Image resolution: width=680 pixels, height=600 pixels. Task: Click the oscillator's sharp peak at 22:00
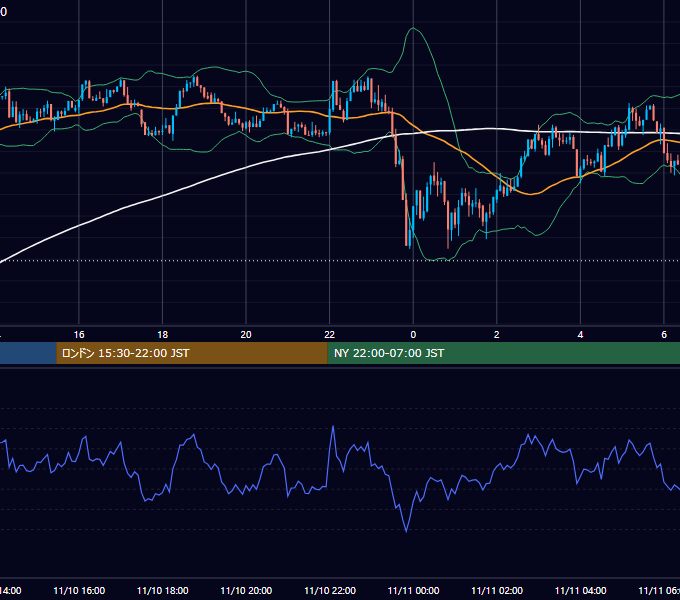pos(333,427)
